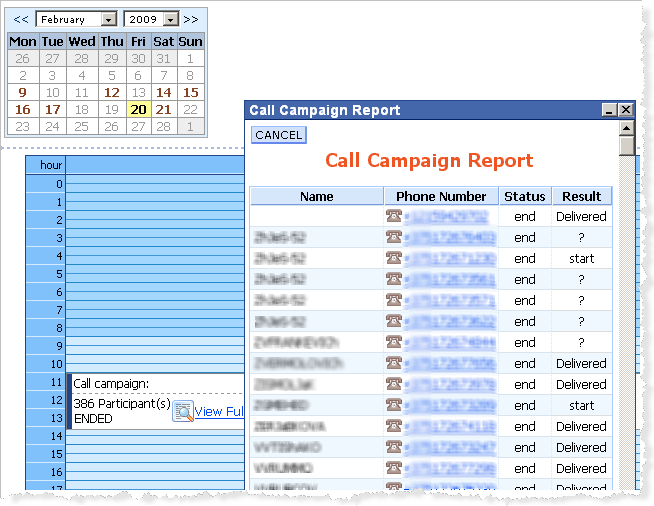Click scrollbar up arrow in report

(x=626, y=128)
